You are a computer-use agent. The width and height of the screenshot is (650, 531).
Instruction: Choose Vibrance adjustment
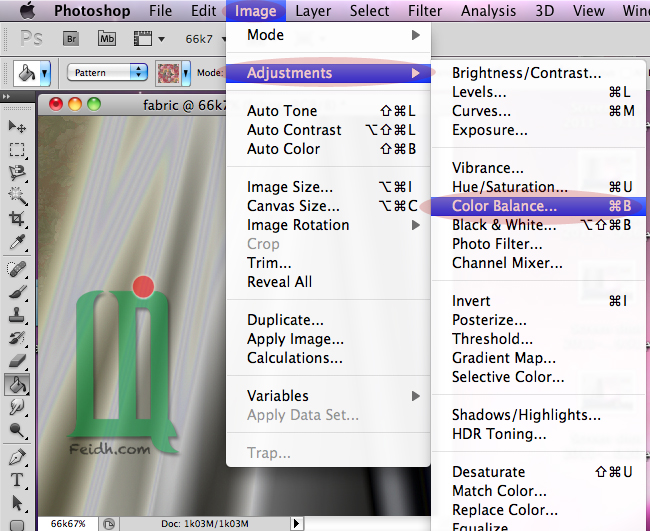[538, 168]
